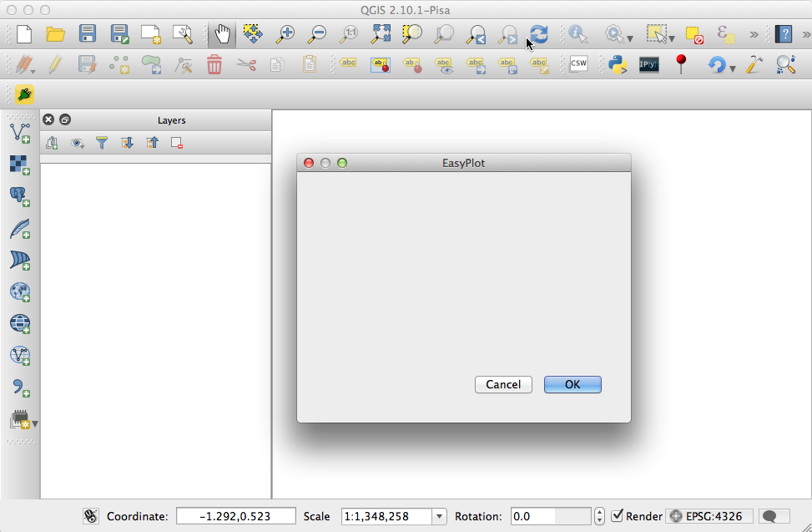Image resolution: width=812 pixels, height=532 pixels.
Task: Click the Add PostGIS Layer icon
Action: 20,196
